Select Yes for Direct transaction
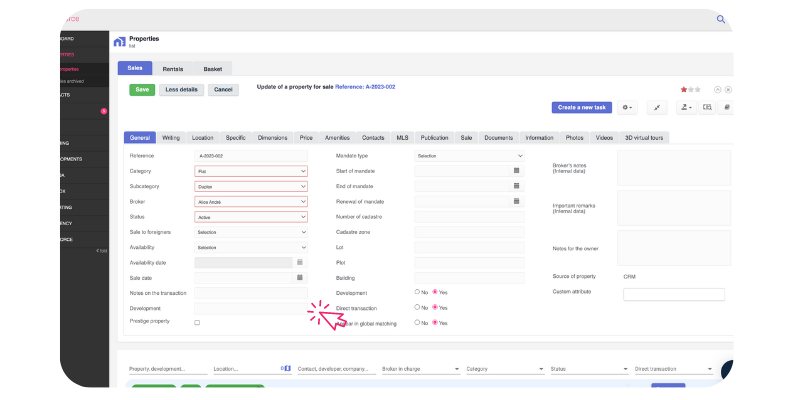 click(435, 308)
